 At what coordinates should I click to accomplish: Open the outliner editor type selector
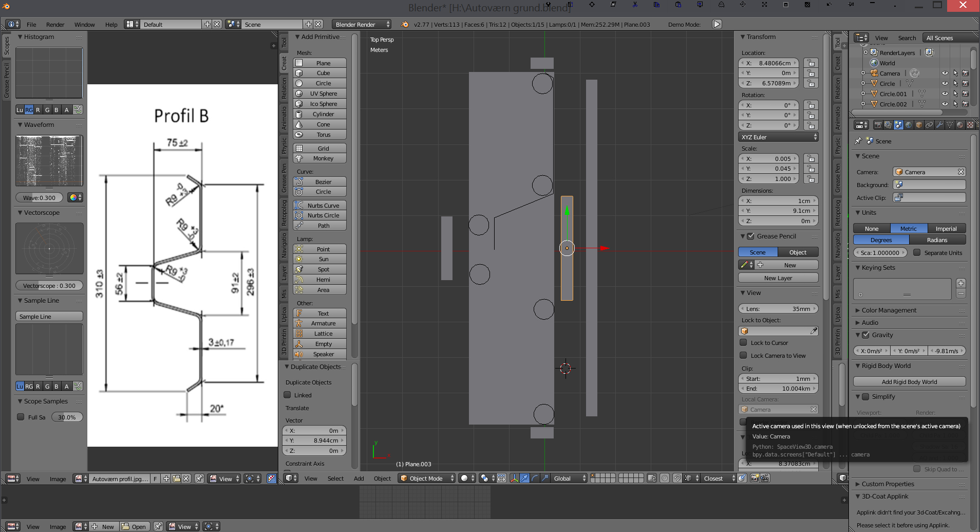[861, 38]
